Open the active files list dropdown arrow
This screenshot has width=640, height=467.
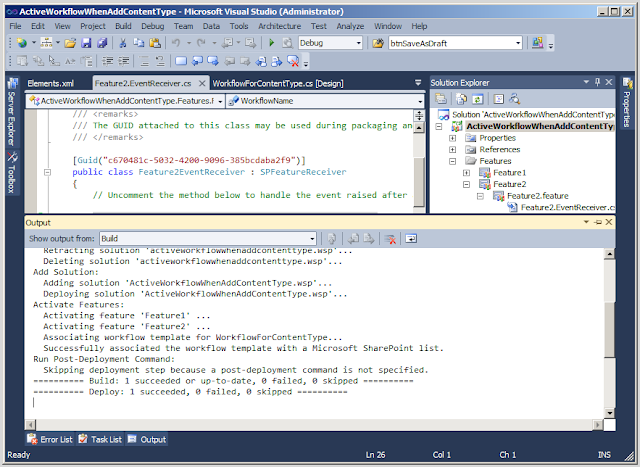(418, 82)
